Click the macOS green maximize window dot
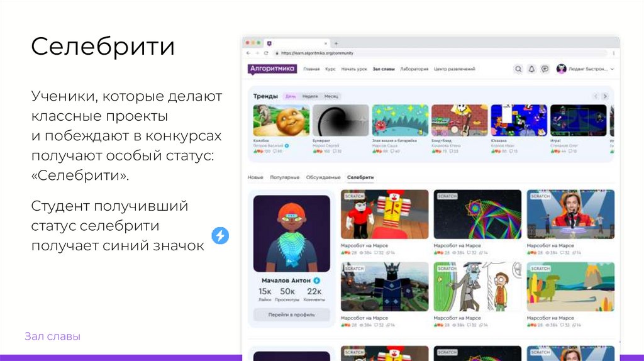Viewport: 644px width, 361px height. click(x=259, y=43)
